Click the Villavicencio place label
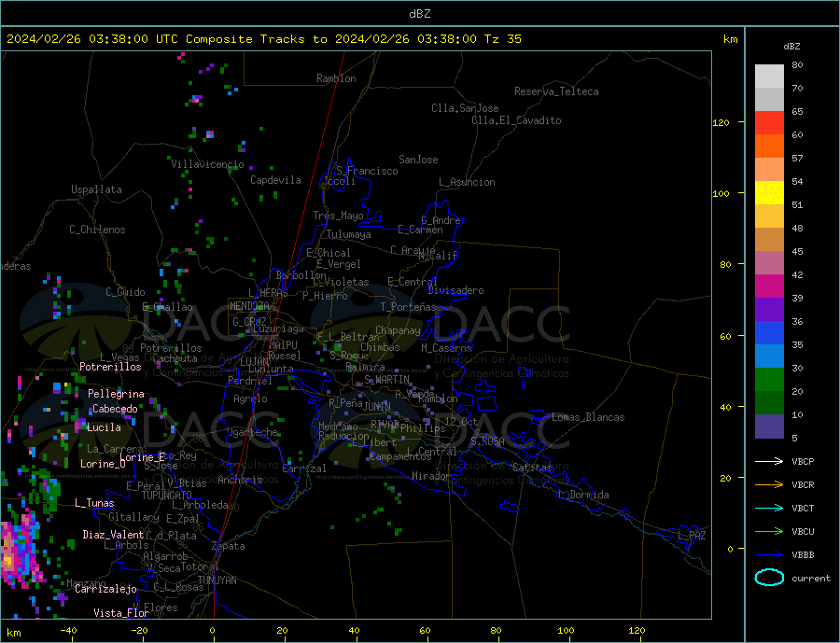 [207, 164]
